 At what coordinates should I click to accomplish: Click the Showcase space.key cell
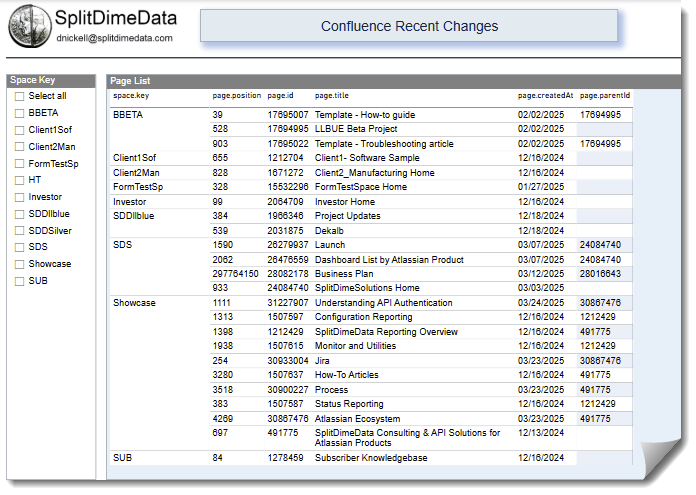(x=134, y=303)
